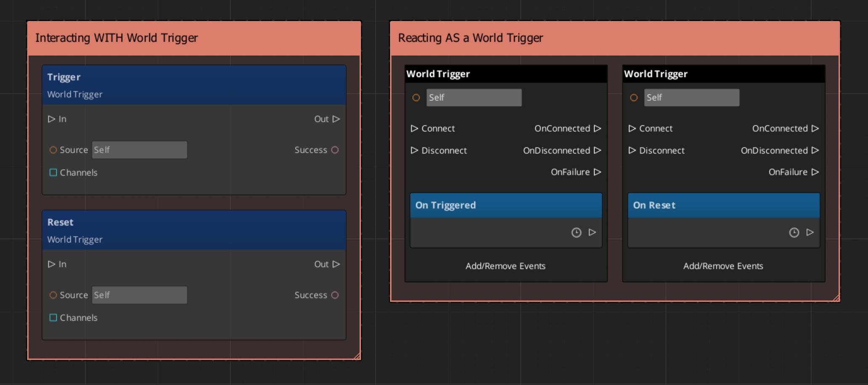Click Add/Remove Events under On Triggered

(505, 266)
